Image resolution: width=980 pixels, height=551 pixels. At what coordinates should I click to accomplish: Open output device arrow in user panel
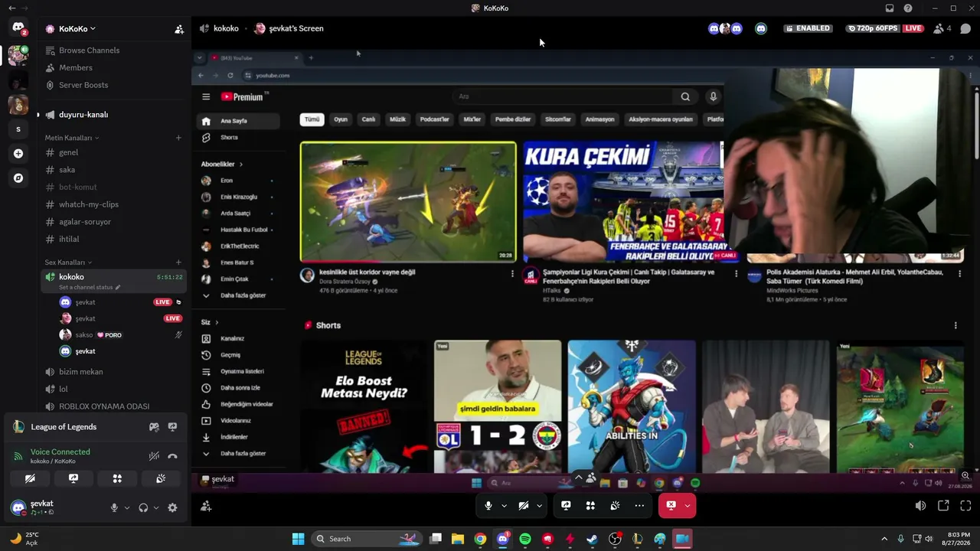coord(156,507)
